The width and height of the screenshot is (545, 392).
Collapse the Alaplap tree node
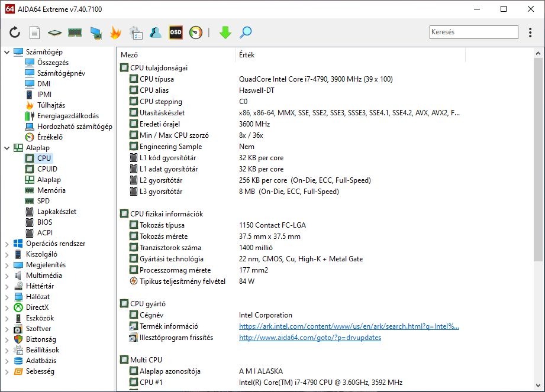7,148
